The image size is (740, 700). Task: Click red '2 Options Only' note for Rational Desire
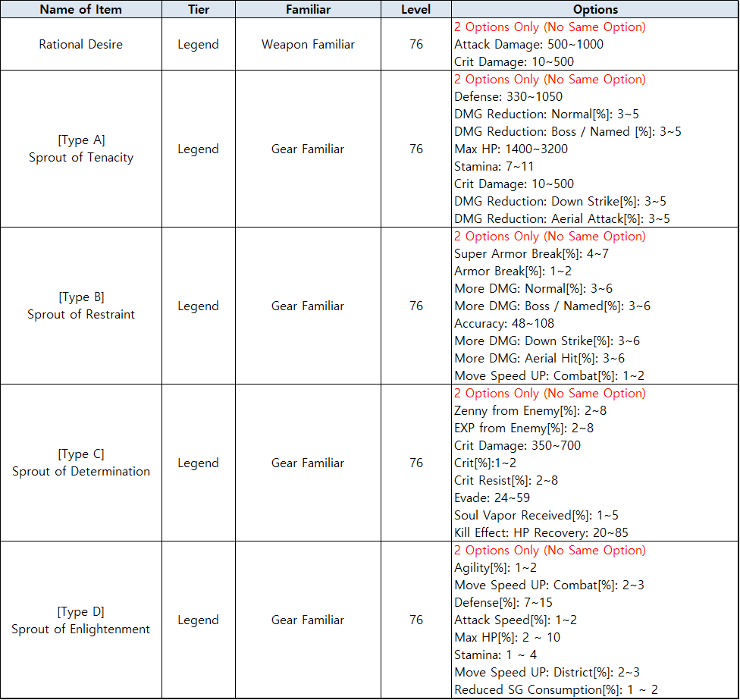[x=550, y=27]
